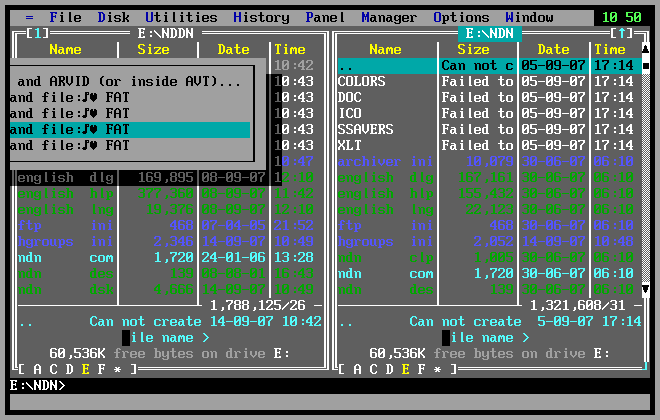The height and width of the screenshot is (420, 660).
Task: Sort the left panel by the Date column header
Action: 233,49
